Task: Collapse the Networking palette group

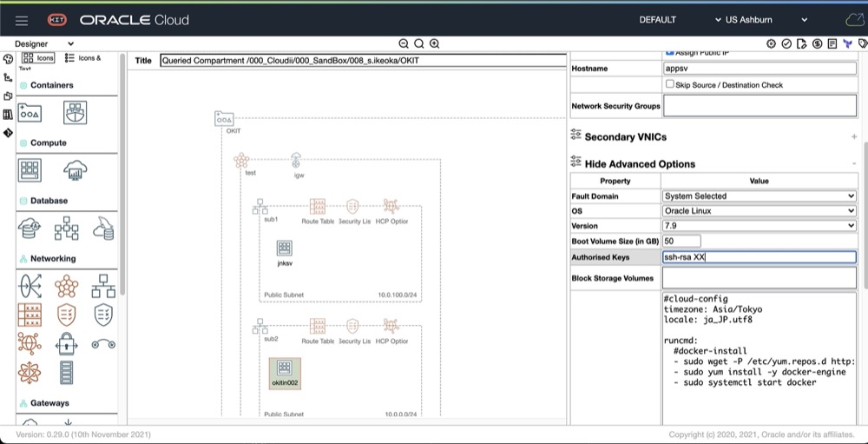Action: [53, 258]
